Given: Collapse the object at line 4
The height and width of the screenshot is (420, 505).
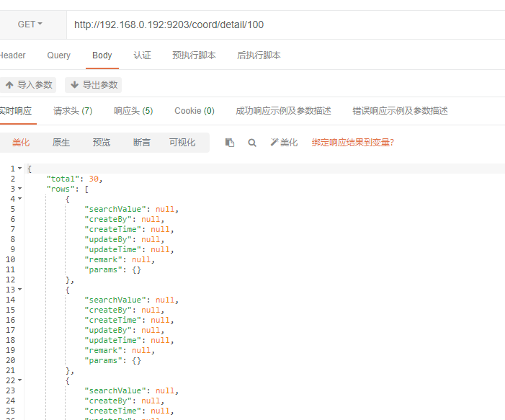Looking at the screenshot, I should [x=20, y=199].
